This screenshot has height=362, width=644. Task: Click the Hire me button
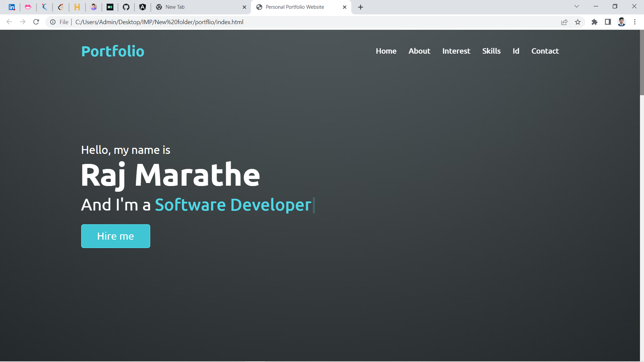pyautogui.click(x=116, y=236)
